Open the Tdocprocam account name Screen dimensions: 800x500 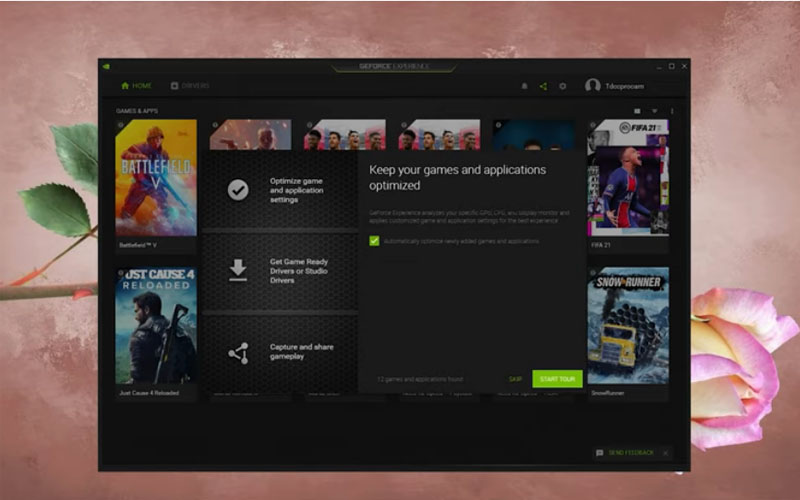pyautogui.click(x=624, y=86)
